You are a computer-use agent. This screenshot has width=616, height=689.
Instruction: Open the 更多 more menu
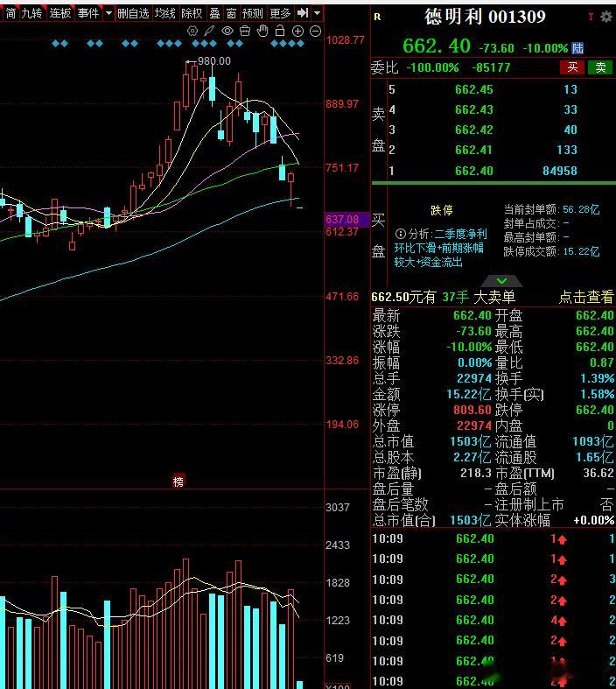click(281, 14)
